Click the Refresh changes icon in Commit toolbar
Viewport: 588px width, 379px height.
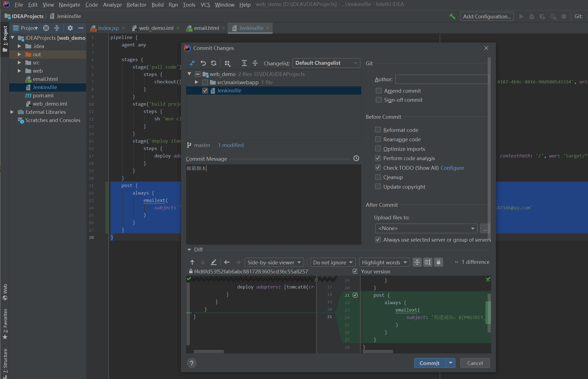(214, 63)
